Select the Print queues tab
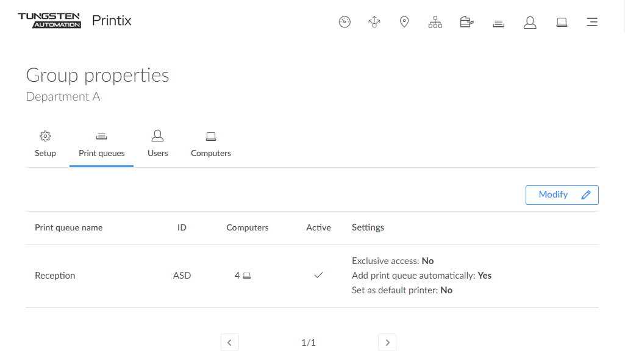The height and width of the screenshot is (364, 625). [x=102, y=145]
